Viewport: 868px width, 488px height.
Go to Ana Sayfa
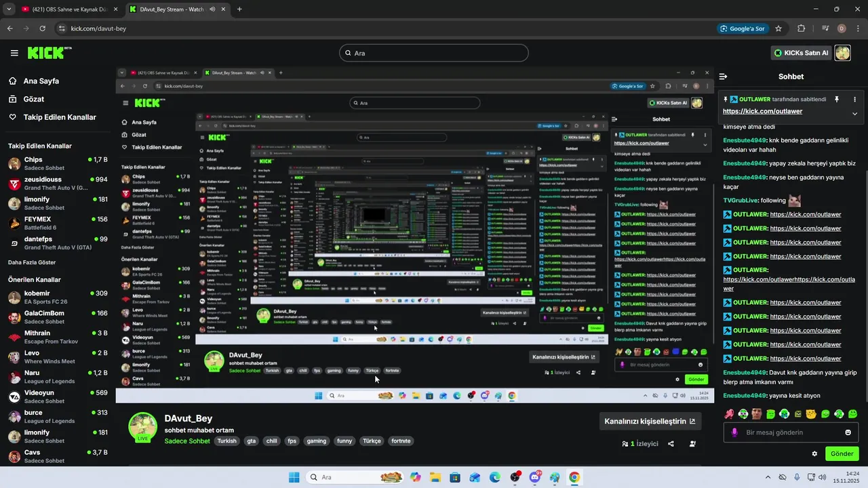(34, 81)
